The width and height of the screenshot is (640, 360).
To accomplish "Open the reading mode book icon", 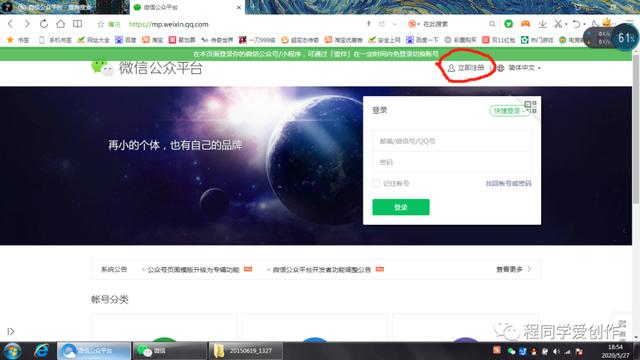I will pyautogui.click(x=77, y=24).
